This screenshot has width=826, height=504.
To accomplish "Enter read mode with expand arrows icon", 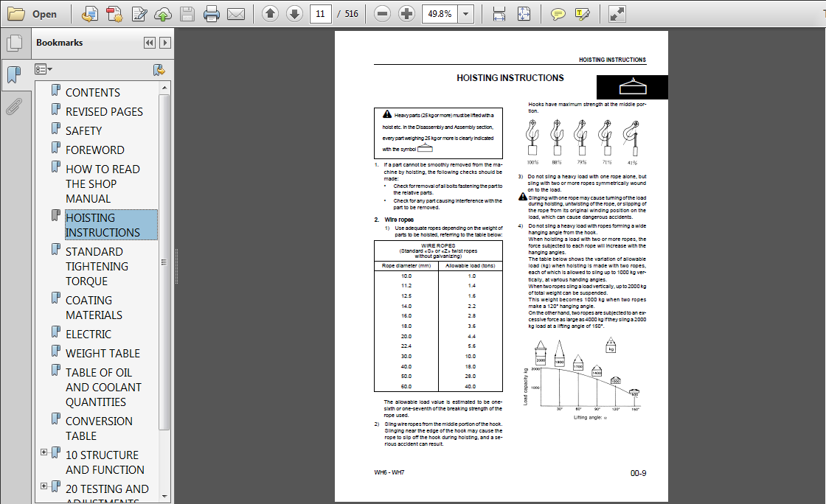I will pyautogui.click(x=617, y=14).
